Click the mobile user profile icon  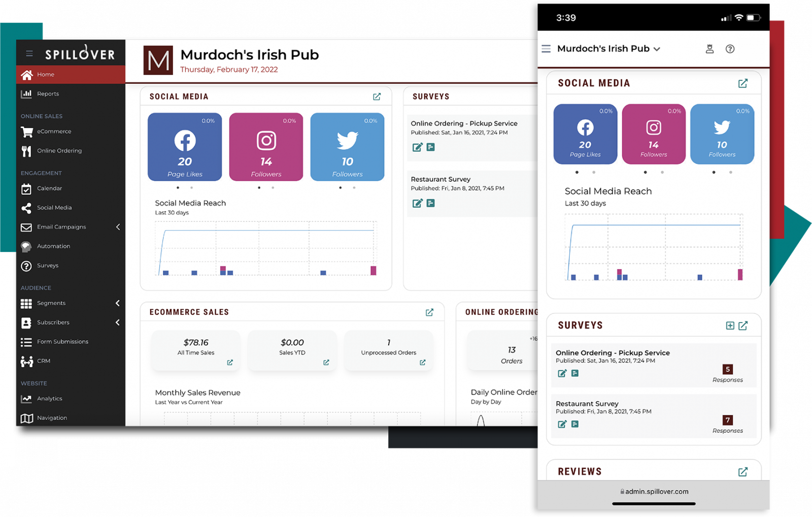(x=709, y=49)
